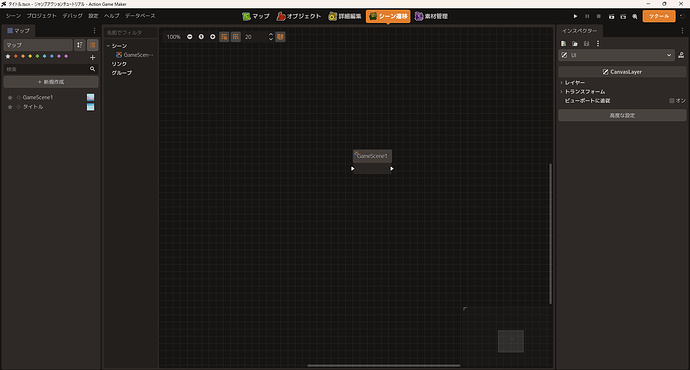Image resolution: width=690 pixels, height=370 pixels.
Task: Stop the running project
Action: pyautogui.click(x=598, y=16)
